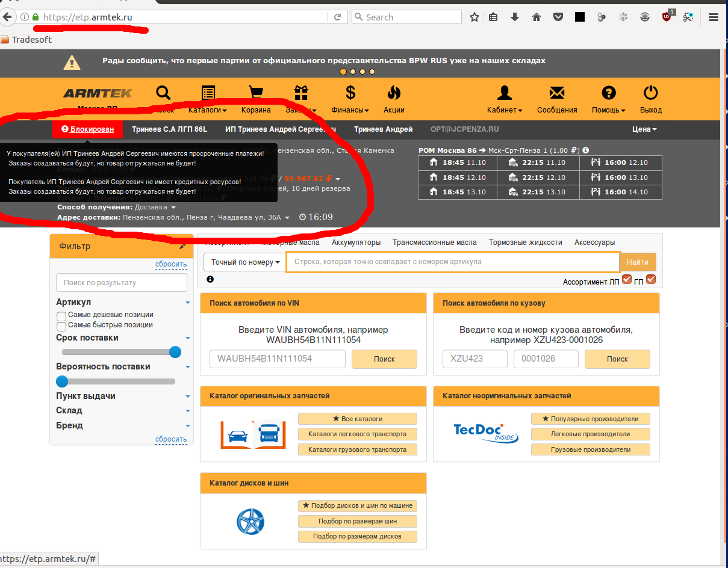Click the Найти search button
Screen dimensions: 728x568
coord(638,262)
